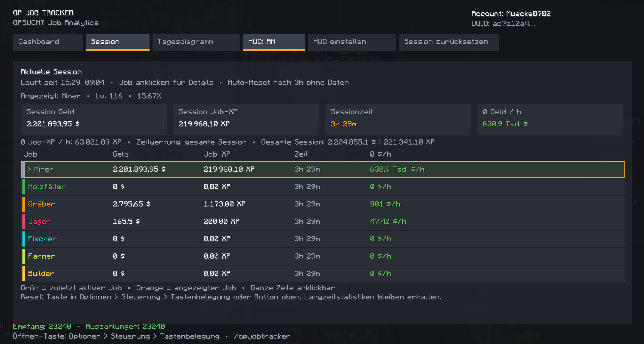
Task: Click Gräber's 1.173,00 XP cell
Action: [x=224, y=204]
